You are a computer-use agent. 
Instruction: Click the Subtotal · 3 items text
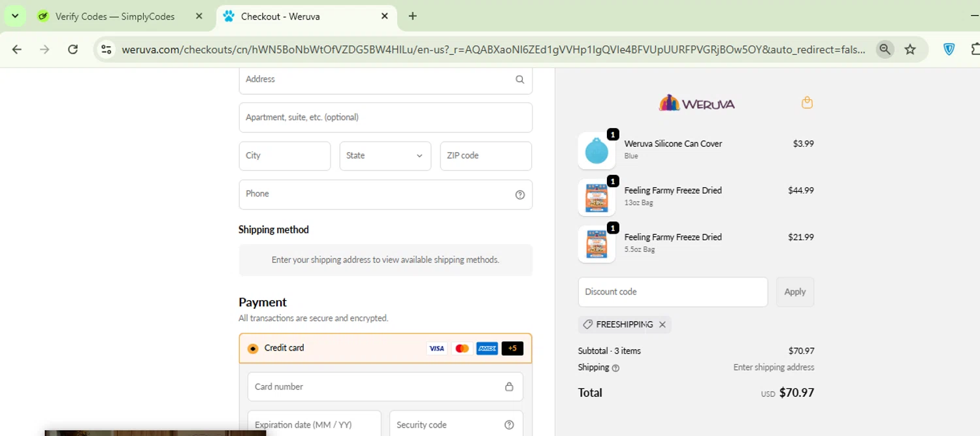click(x=610, y=350)
